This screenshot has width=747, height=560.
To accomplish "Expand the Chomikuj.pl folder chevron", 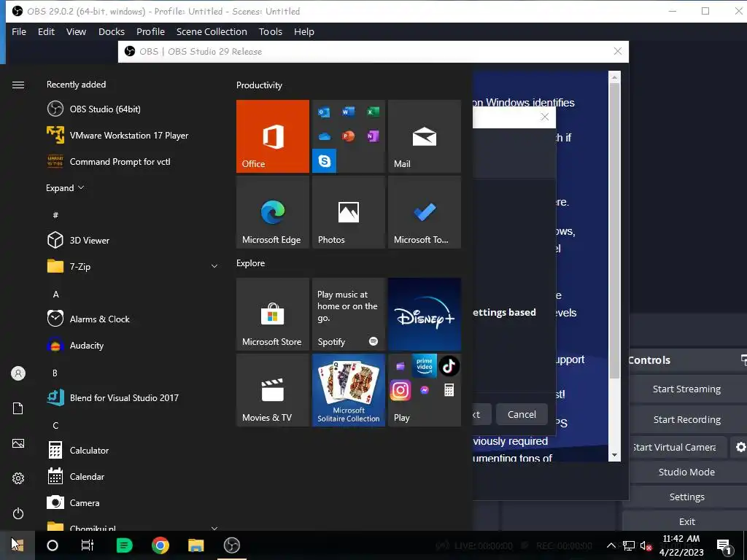I will click(214, 528).
